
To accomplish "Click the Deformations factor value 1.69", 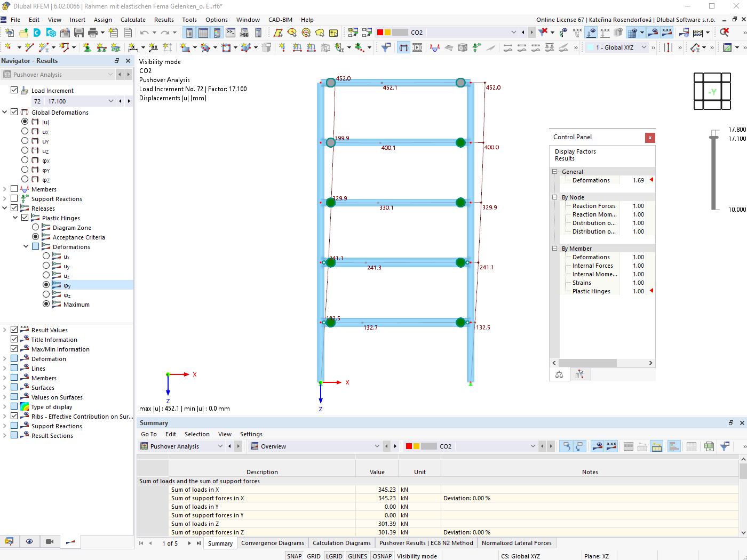I will 638,180.
